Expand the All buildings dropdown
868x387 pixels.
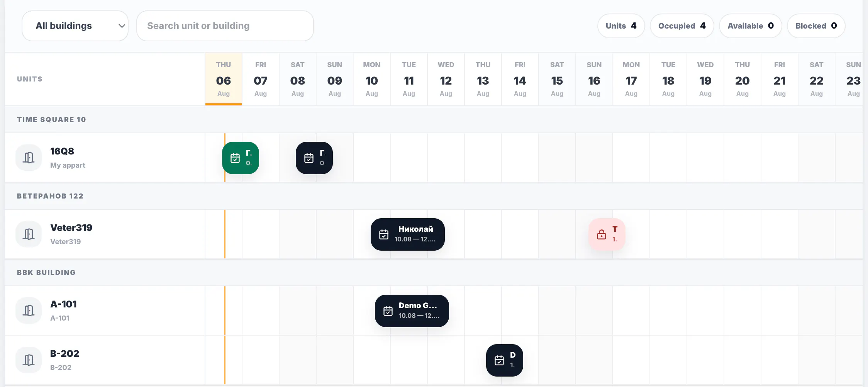click(75, 26)
